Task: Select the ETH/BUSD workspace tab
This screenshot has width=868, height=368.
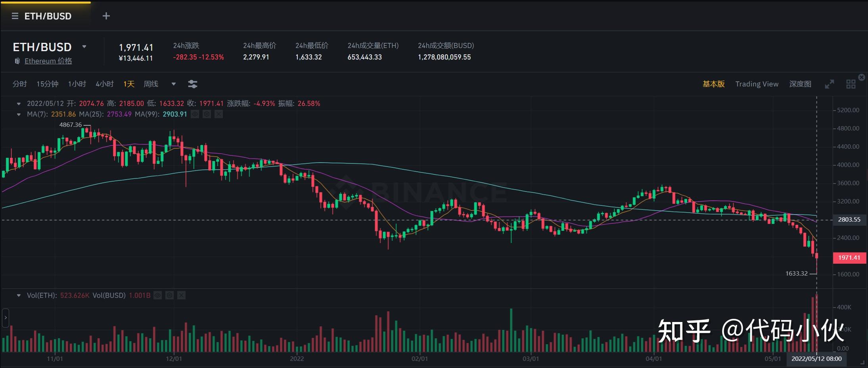Action: point(48,16)
